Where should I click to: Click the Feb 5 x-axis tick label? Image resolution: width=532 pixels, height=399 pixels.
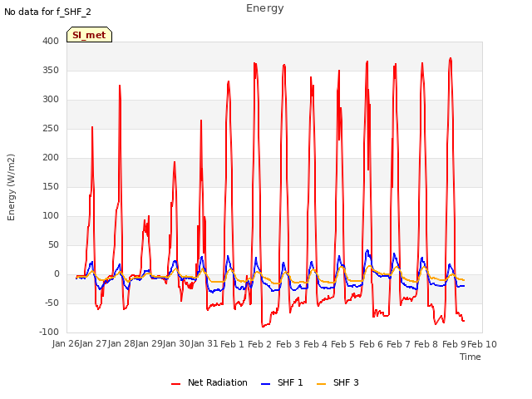342,344
